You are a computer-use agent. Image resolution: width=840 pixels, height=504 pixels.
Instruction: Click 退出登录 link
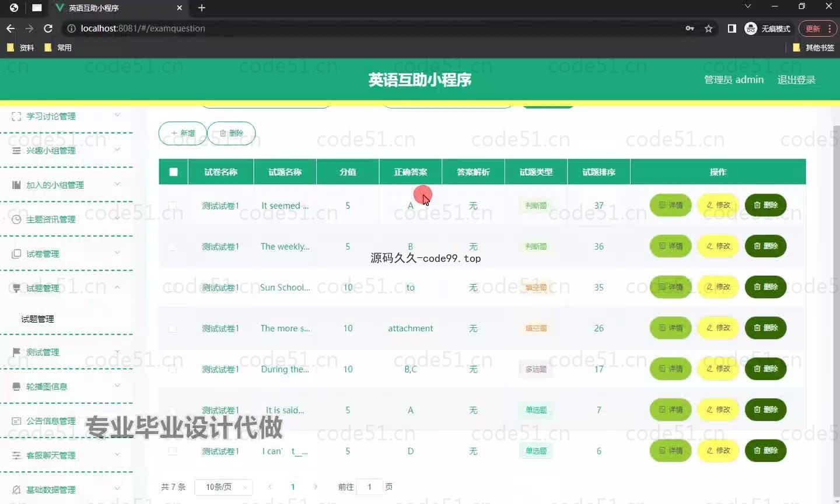pyautogui.click(x=796, y=80)
